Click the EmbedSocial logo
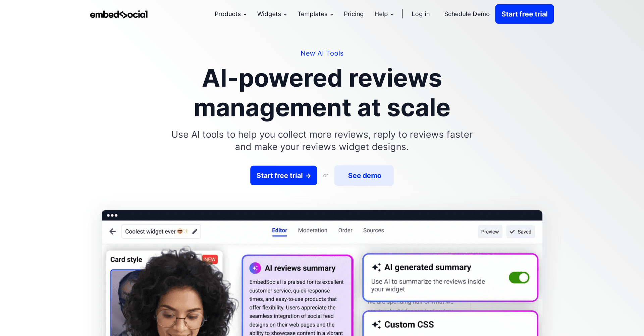This screenshot has height=336, width=644. click(119, 14)
